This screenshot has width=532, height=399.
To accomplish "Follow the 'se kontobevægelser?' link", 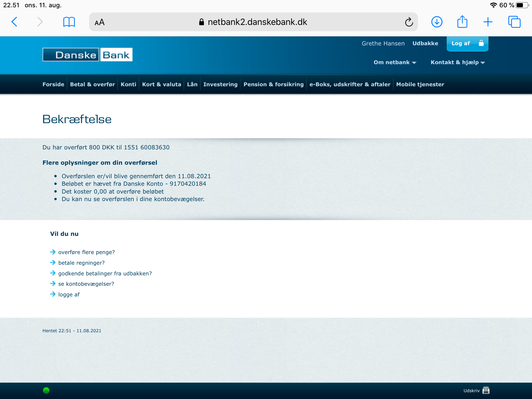I will pyautogui.click(x=86, y=284).
